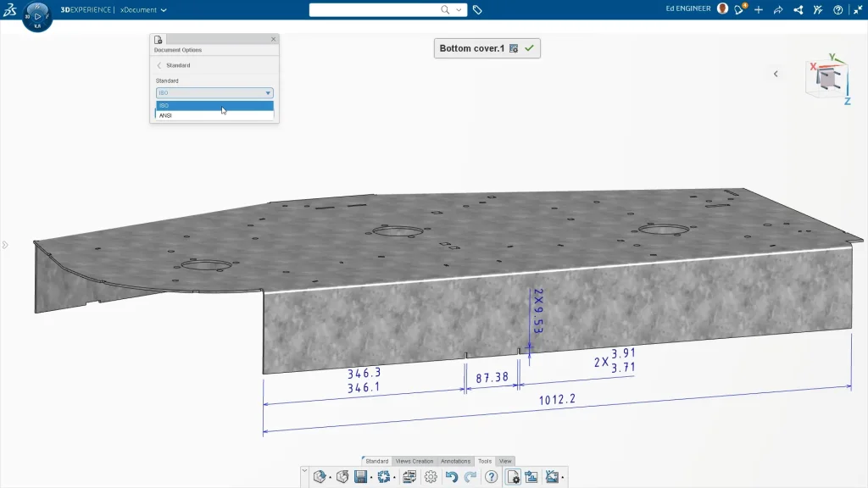
Task: Open the 3DEXPERIENCE compass
Action: click(x=36, y=16)
